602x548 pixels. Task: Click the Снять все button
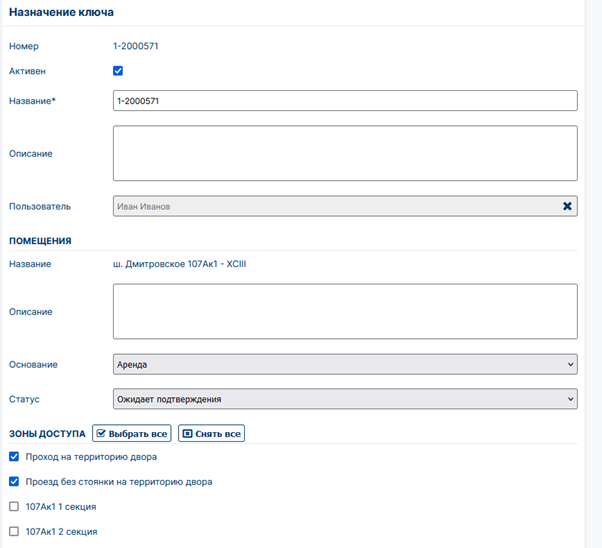(212, 434)
